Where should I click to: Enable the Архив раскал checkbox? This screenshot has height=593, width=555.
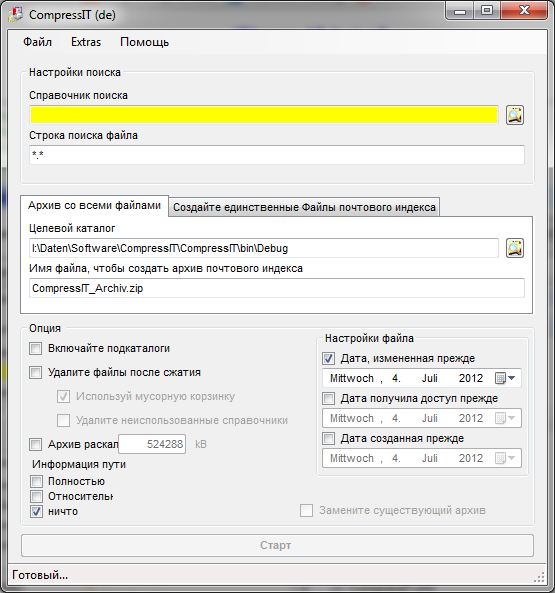coord(36,444)
